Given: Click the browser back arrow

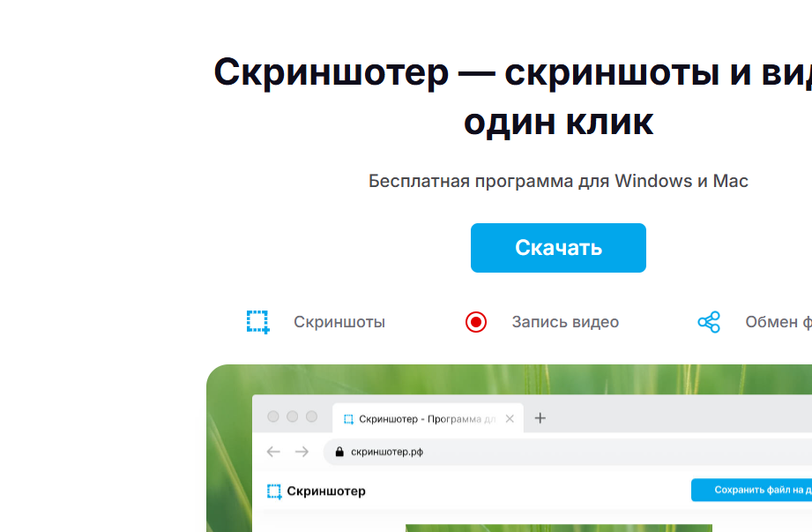Looking at the screenshot, I should [x=273, y=452].
